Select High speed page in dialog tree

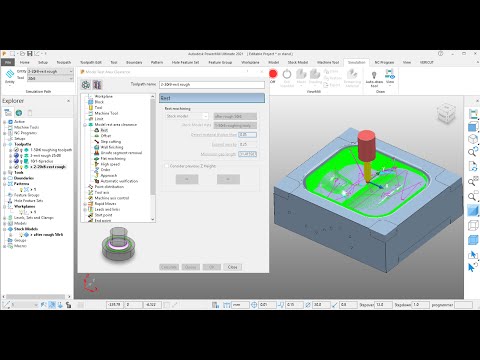point(110,164)
